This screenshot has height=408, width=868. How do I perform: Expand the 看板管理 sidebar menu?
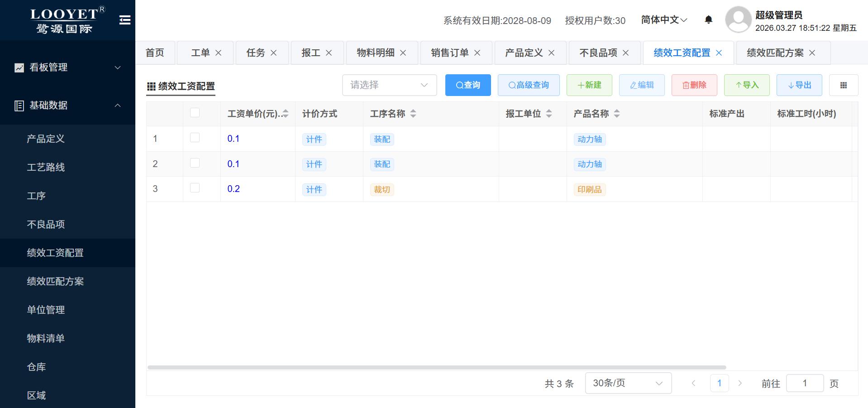(68, 67)
